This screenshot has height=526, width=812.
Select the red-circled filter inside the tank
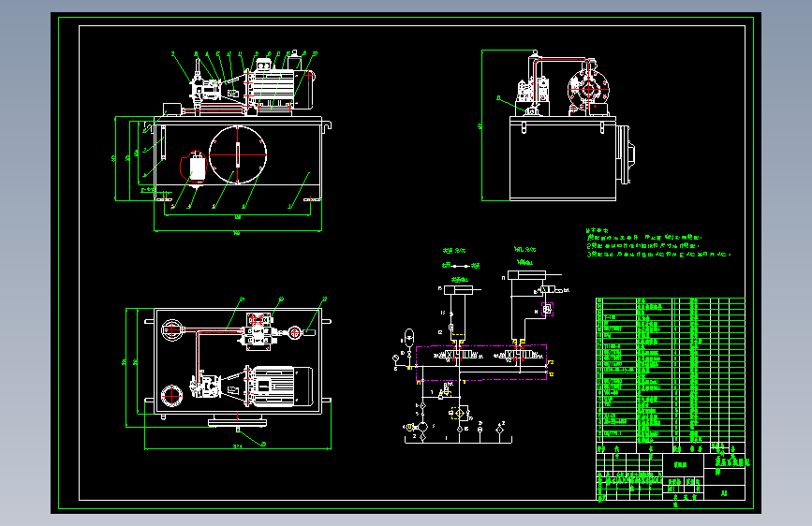coord(194,167)
